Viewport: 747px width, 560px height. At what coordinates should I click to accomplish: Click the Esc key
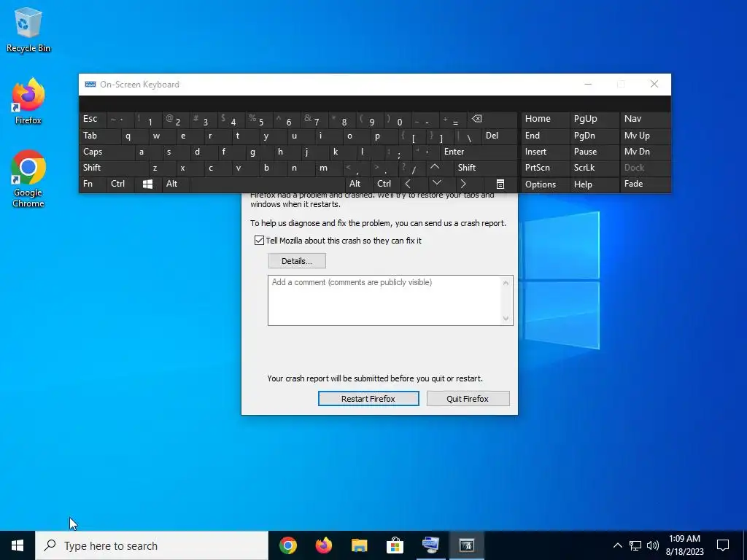(x=93, y=120)
